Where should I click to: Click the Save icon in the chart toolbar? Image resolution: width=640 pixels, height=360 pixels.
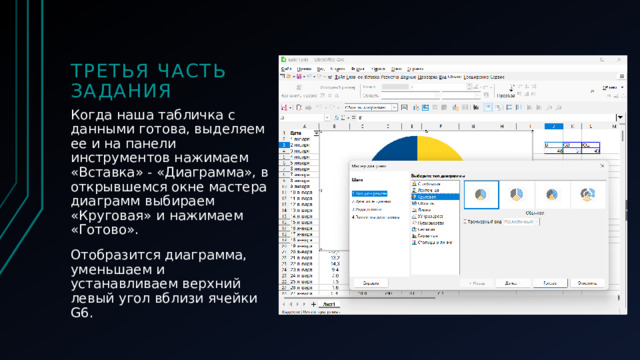tap(284, 108)
